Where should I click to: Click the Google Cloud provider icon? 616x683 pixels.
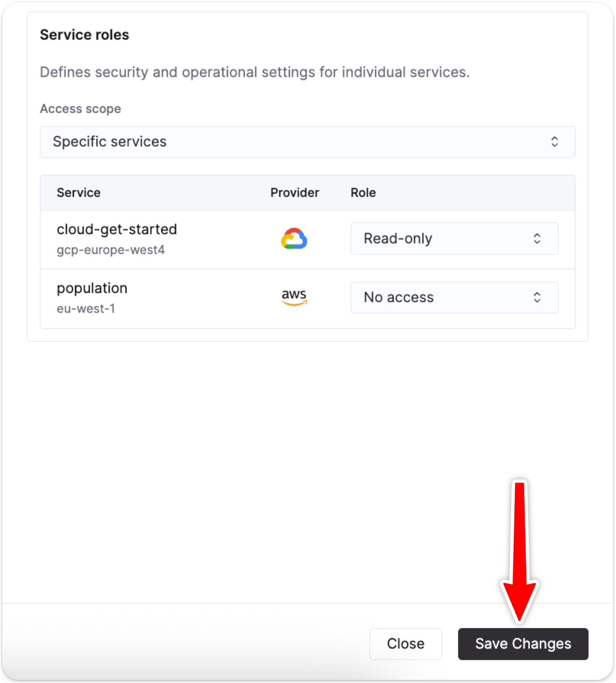[x=294, y=239]
